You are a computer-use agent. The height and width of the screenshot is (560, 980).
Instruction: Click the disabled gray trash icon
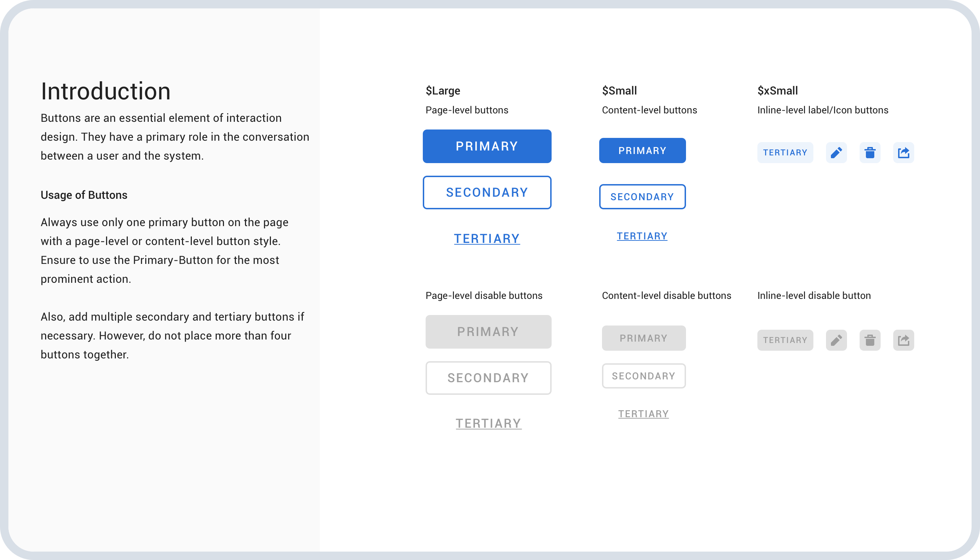[870, 340]
